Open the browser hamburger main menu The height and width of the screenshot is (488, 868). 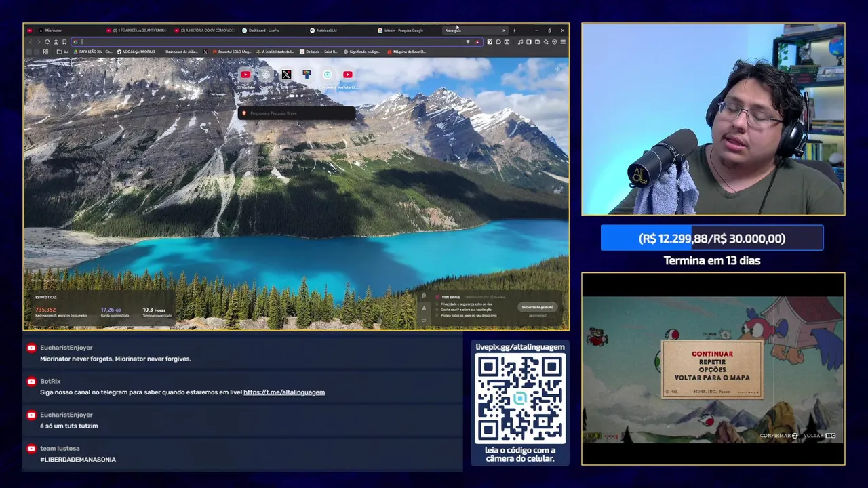pos(563,42)
